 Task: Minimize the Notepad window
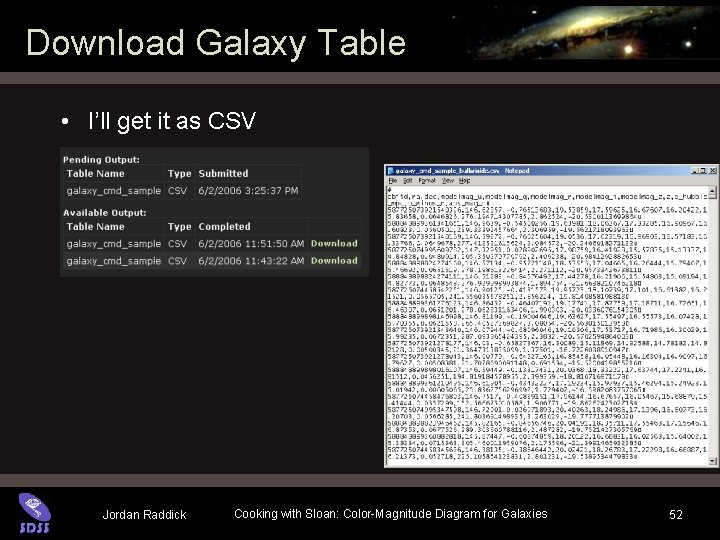[695, 170]
